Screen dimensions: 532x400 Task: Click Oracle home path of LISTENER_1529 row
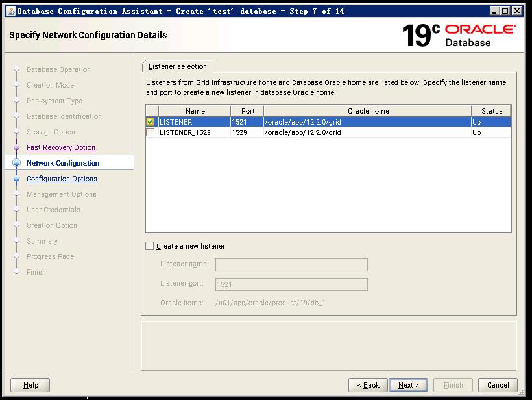tap(368, 132)
